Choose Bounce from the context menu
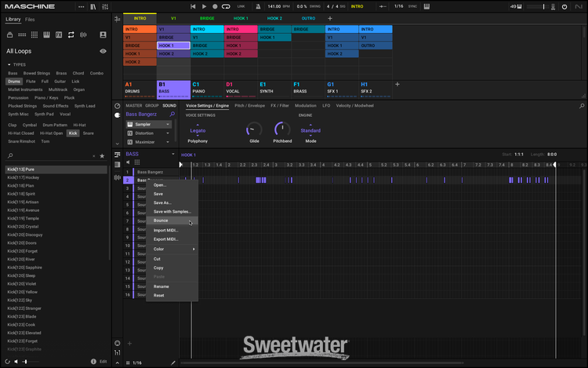This screenshot has height=368, width=588. click(161, 220)
